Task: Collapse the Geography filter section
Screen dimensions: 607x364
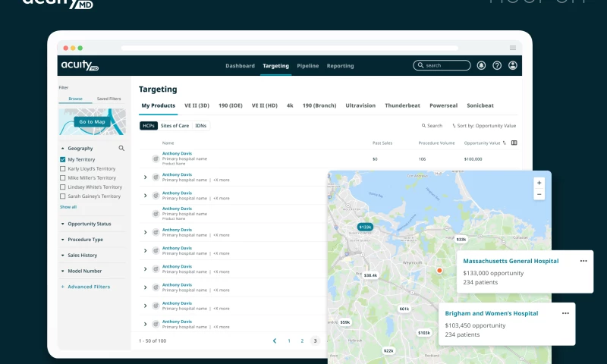Action: 63,148
